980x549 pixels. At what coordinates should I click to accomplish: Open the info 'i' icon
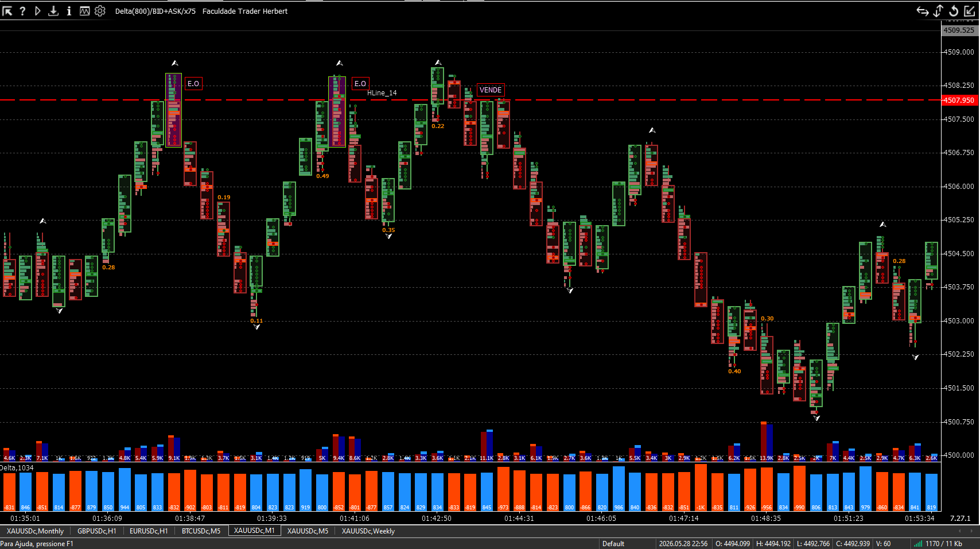(69, 11)
